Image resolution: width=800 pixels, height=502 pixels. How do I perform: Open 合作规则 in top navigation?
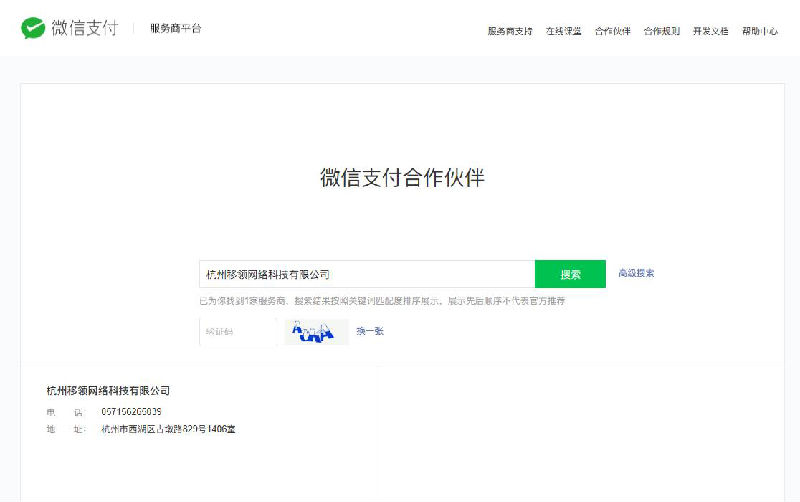(x=661, y=31)
